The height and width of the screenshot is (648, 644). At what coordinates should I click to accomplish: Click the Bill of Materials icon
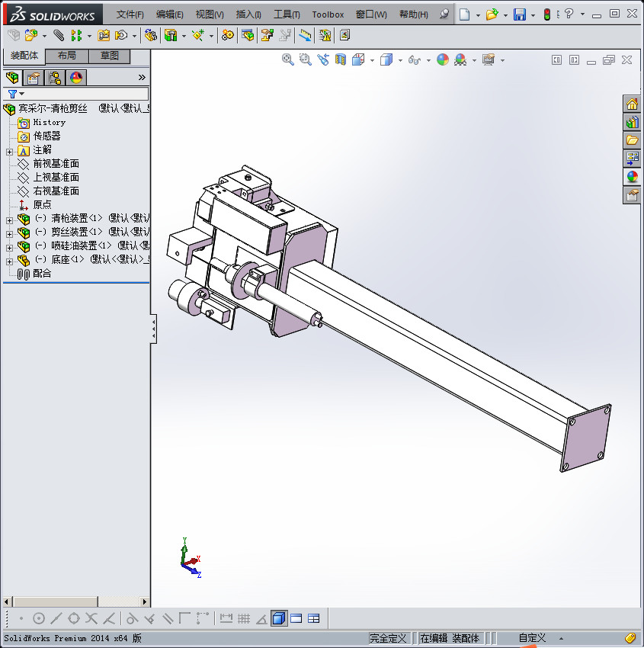(248, 36)
